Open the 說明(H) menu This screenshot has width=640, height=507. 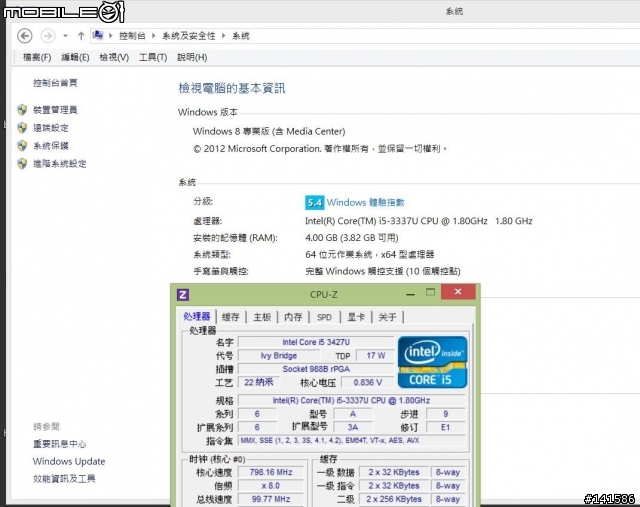pyautogui.click(x=192, y=57)
